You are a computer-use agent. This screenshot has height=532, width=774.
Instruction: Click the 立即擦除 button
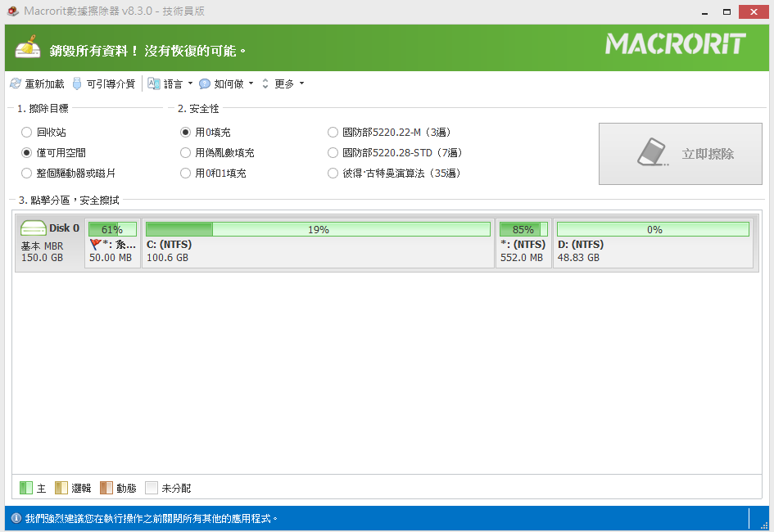click(x=680, y=154)
